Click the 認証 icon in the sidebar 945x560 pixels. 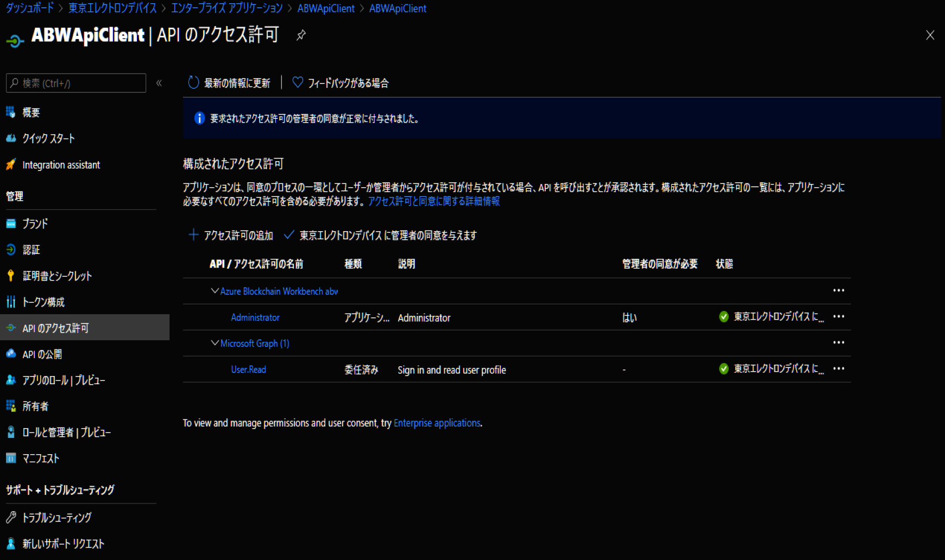(x=11, y=250)
